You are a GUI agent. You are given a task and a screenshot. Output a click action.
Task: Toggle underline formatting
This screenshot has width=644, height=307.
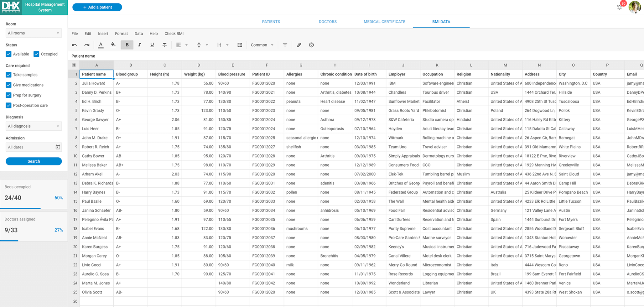152,45
